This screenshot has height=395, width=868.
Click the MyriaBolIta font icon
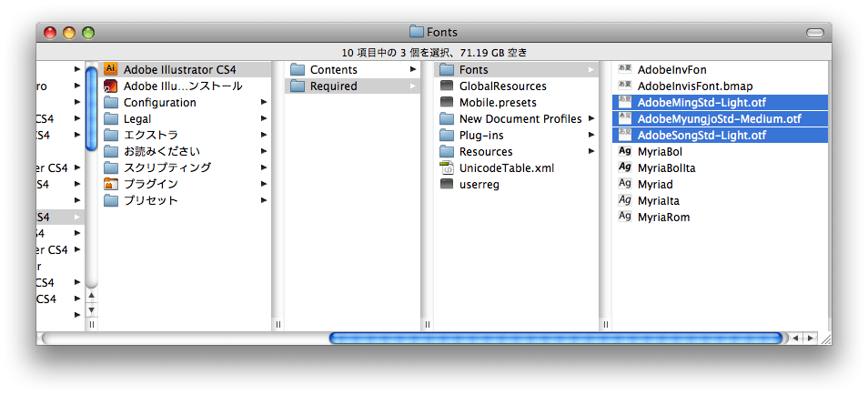tap(625, 167)
